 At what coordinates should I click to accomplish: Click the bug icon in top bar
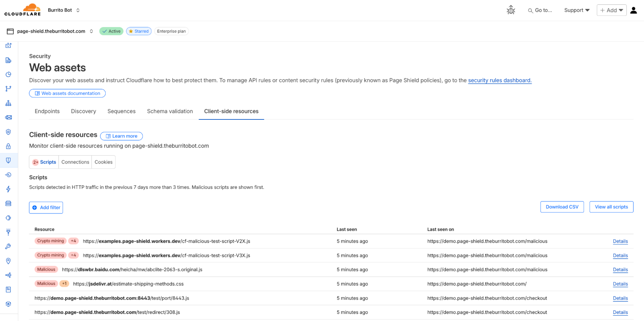pyautogui.click(x=511, y=10)
